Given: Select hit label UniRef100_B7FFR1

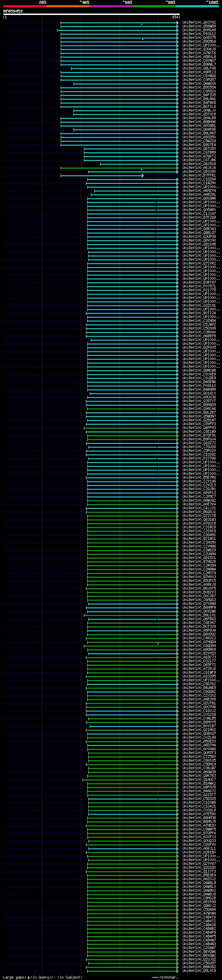Looking at the screenshot, I should (199, 175).
